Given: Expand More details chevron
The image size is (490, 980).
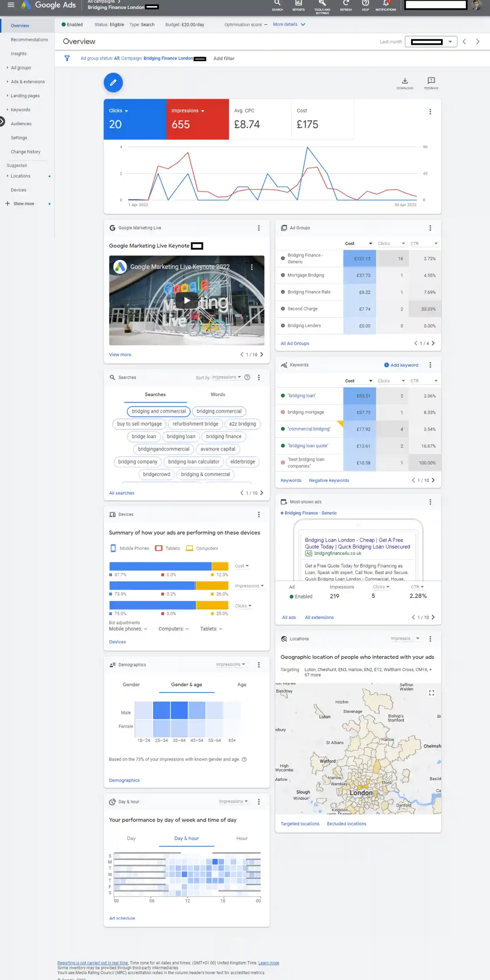Looking at the screenshot, I should (x=303, y=24).
